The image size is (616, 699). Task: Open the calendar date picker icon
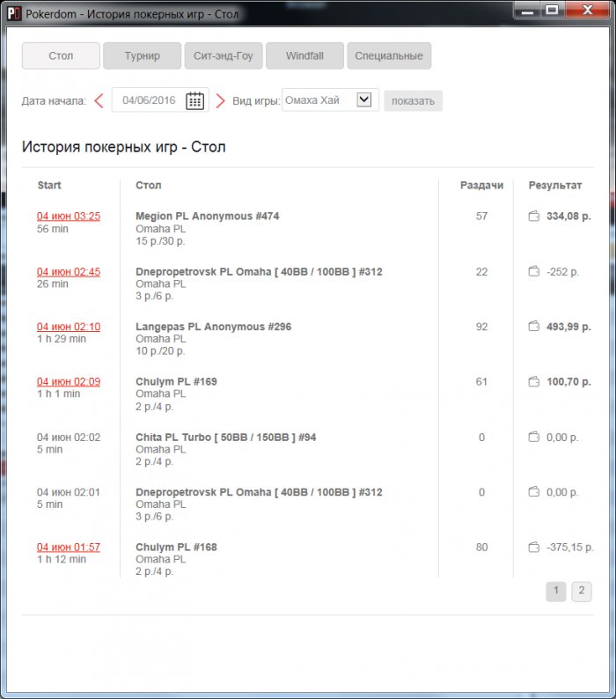click(x=194, y=100)
